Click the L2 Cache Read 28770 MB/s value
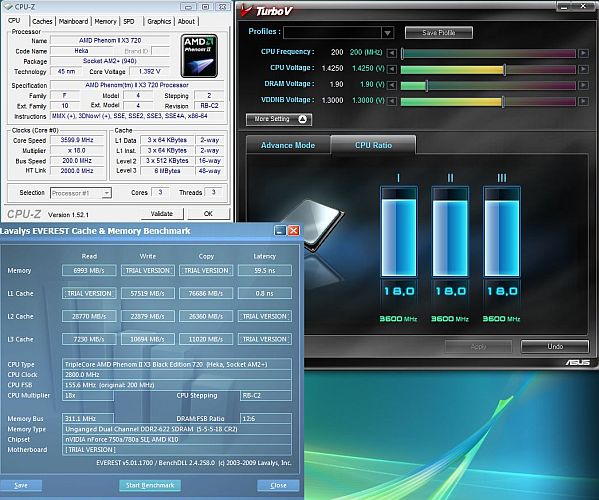Image resolution: width=599 pixels, height=500 pixels. point(89,316)
